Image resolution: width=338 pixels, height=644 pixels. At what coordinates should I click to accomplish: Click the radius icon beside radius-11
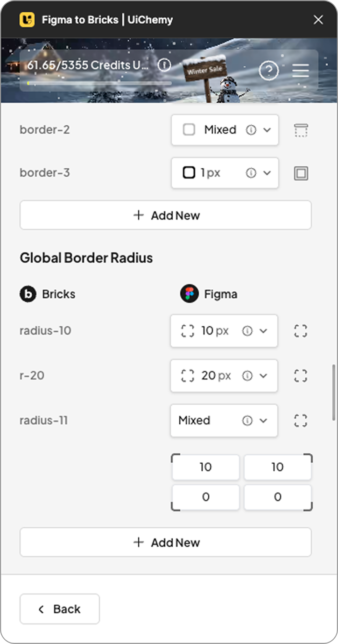[x=300, y=421]
